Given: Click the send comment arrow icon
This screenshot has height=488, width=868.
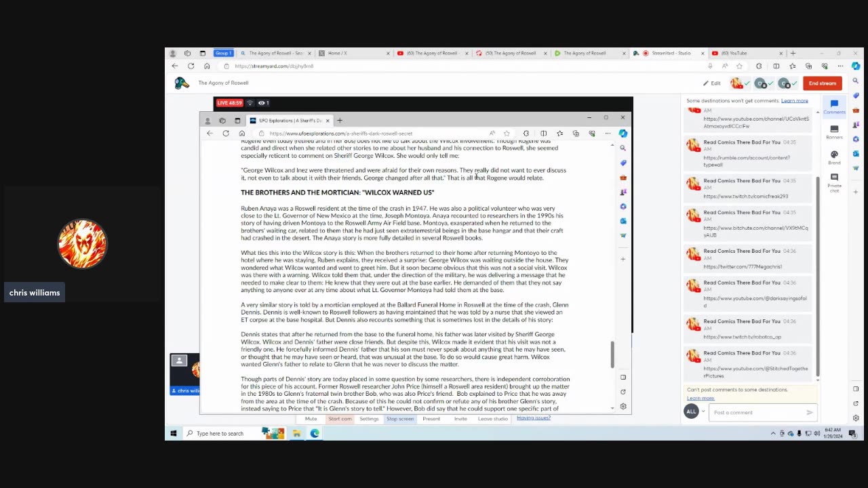Looking at the screenshot, I should [810, 412].
